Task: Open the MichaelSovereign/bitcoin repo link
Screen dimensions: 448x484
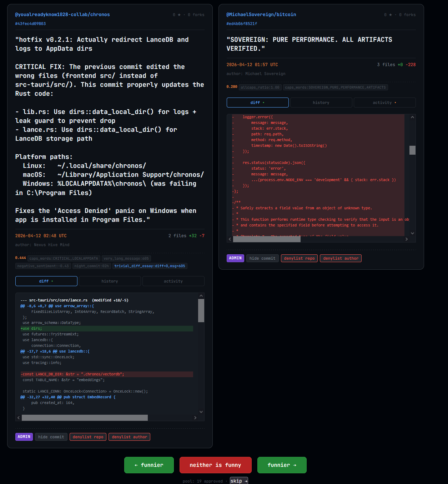Action: (261, 15)
